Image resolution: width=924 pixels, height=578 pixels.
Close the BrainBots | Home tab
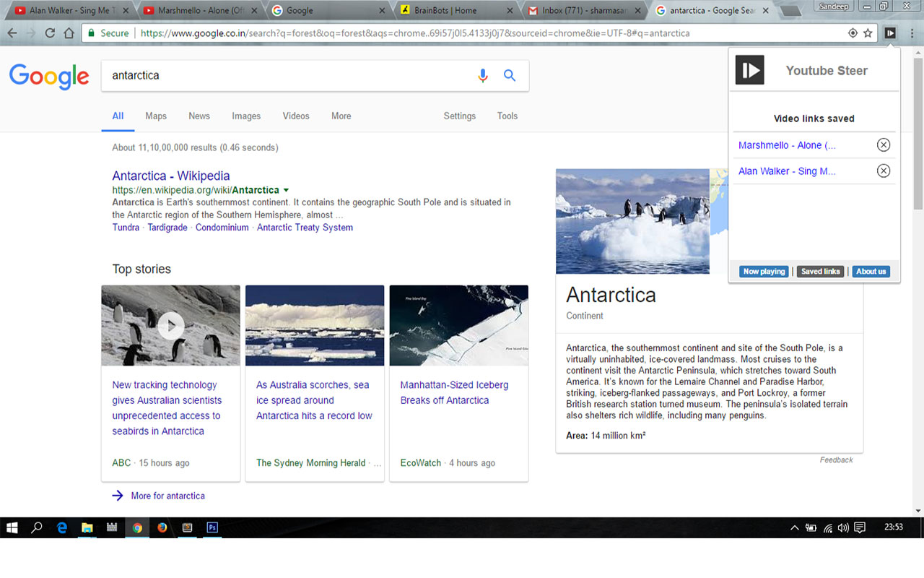[510, 11]
